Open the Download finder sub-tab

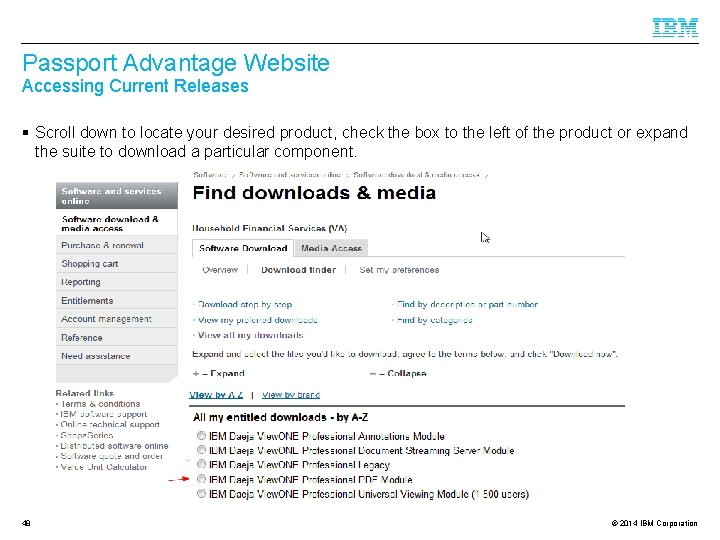pos(298,270)
